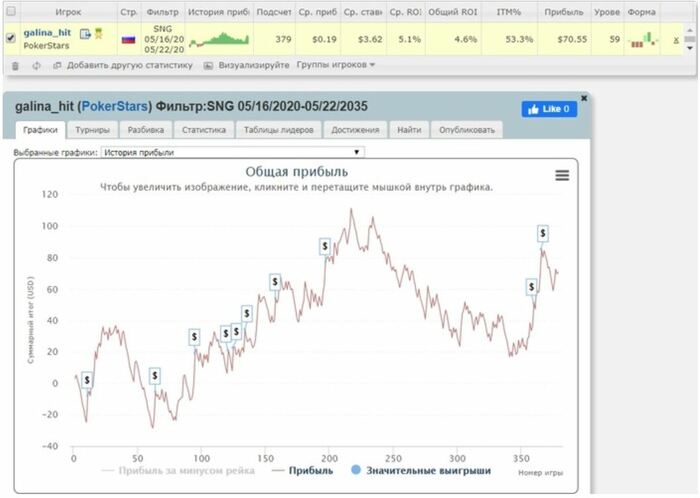Click the trash icon below the table
Image resolution: width=700 pixels, height=498 pixels.
15,66
